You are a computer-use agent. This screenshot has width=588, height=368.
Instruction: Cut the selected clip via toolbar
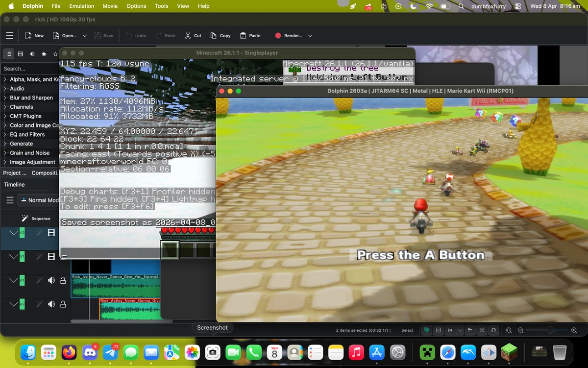pyautogui.click(x=193, y=35)
